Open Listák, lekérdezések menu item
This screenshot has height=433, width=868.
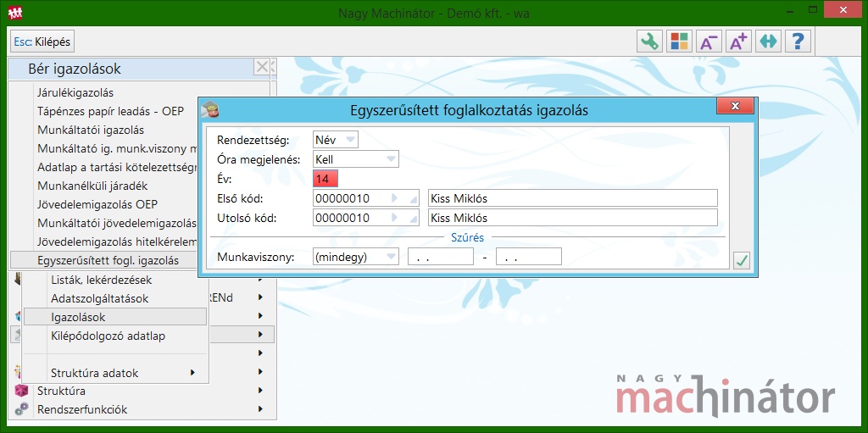coord(102,280)
